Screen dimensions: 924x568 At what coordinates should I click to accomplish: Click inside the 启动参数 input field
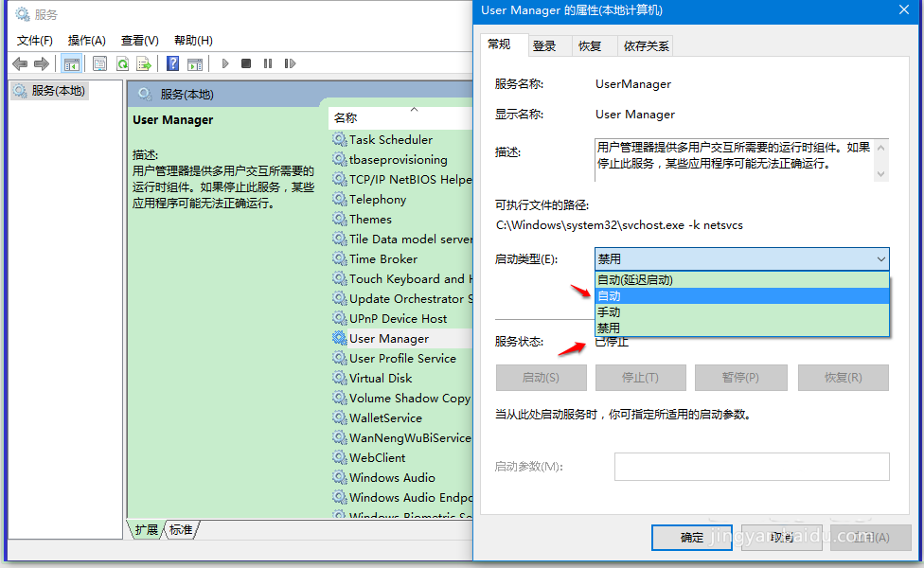(x=751, y=466)
